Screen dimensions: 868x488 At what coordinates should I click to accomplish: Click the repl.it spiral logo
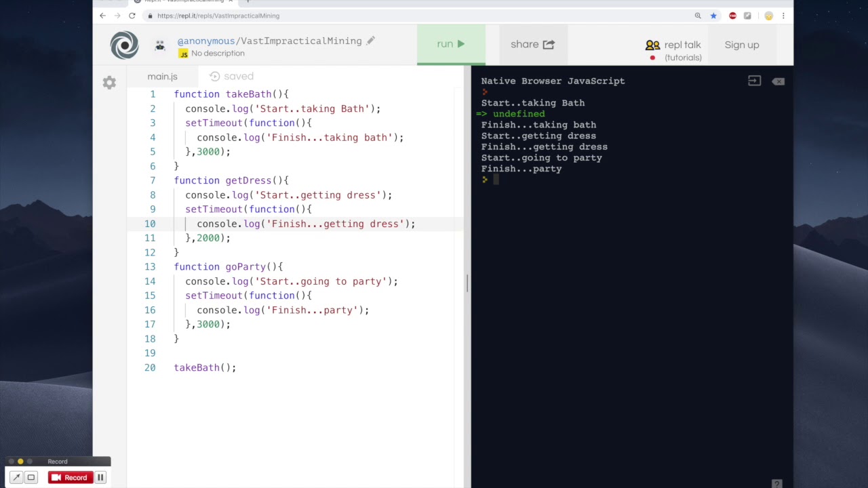124,45
